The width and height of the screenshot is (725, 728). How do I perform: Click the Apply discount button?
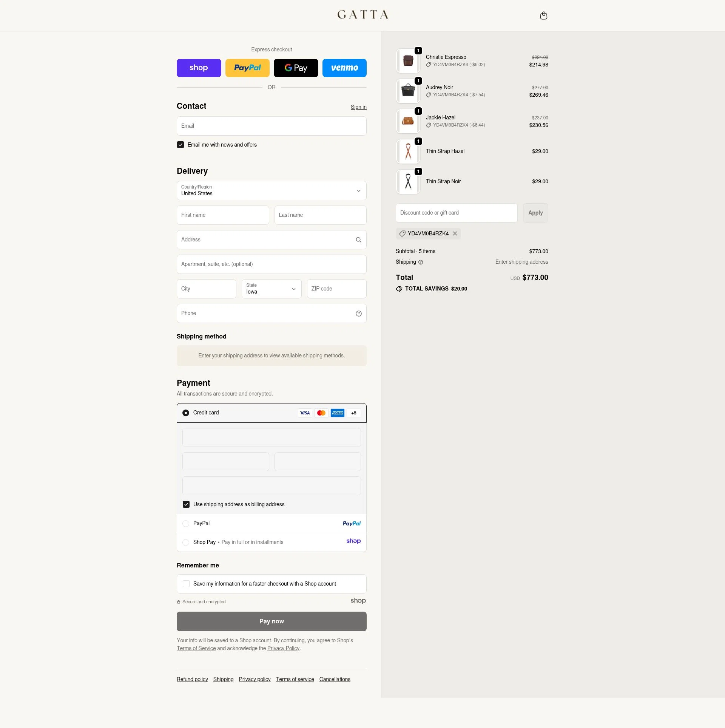(x=535, y=213)
